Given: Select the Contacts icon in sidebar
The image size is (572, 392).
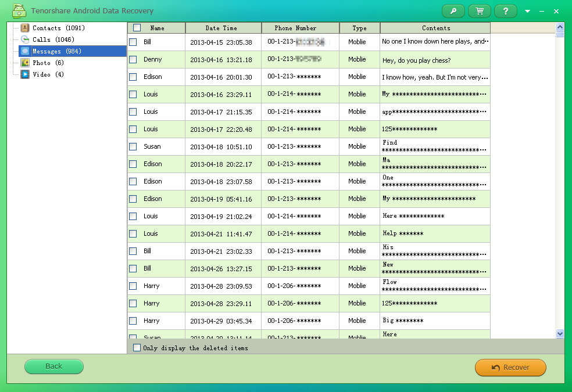Looking at the screenshot, I should (25, 28).
